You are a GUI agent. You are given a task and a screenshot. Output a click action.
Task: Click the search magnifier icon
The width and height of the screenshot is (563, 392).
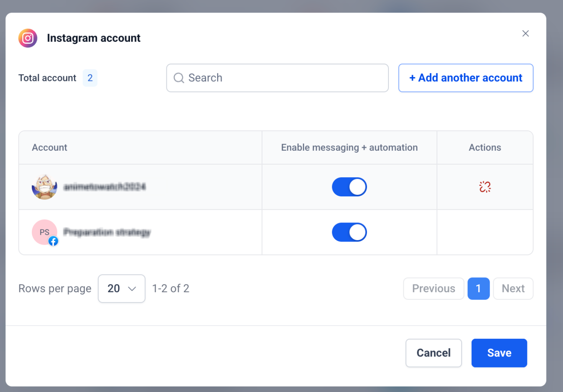[179, 78]
